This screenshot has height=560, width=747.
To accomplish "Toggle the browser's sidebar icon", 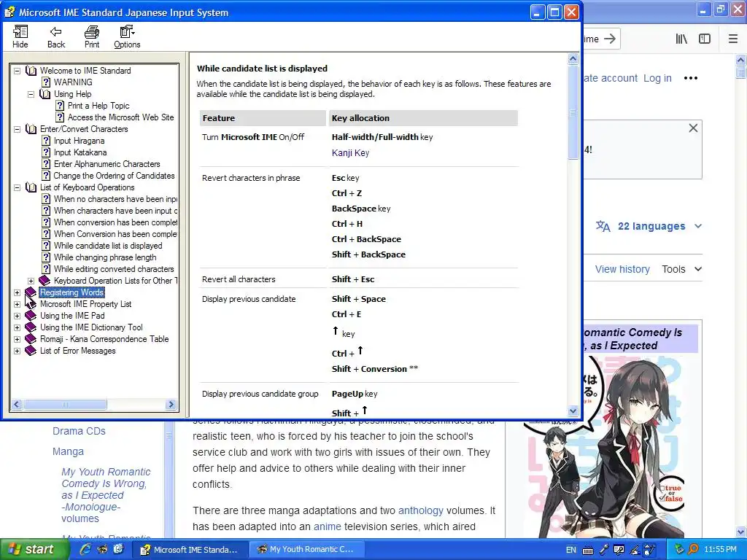I will click(705, 39).
